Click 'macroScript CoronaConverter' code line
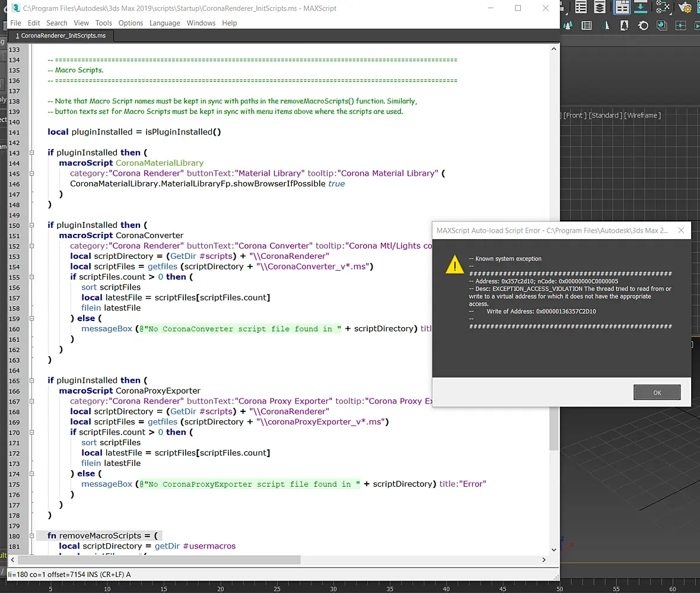This screenshot has width=700, height=593. tap(121, 236)
